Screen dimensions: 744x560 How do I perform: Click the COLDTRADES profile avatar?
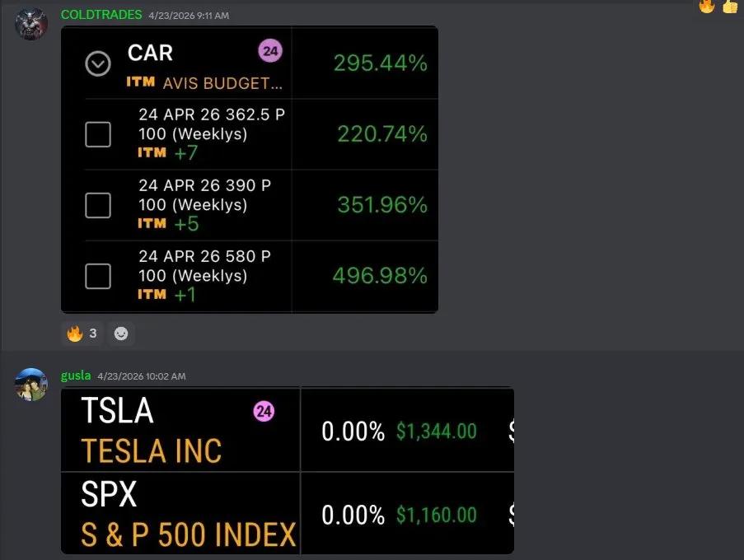pyautogui.click(x=31, y=25)
